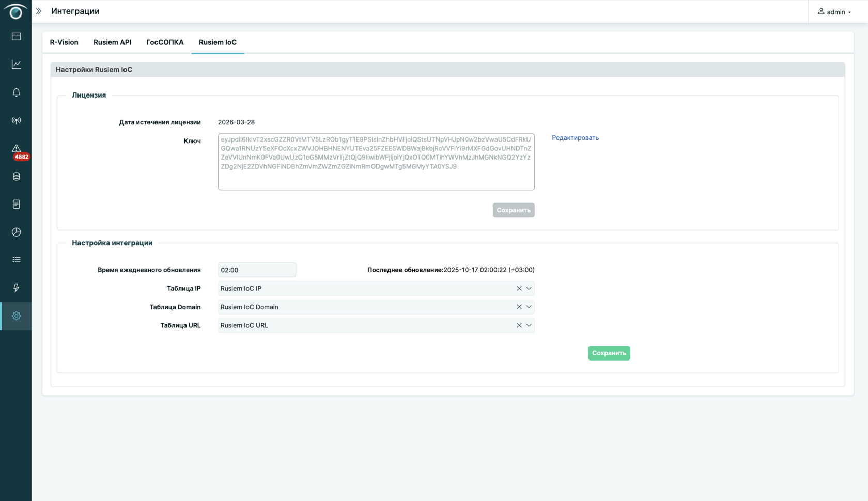Click the license expiry date 2026-03-28
Screen dimensions: 868x501
click(x=236, y=122)
